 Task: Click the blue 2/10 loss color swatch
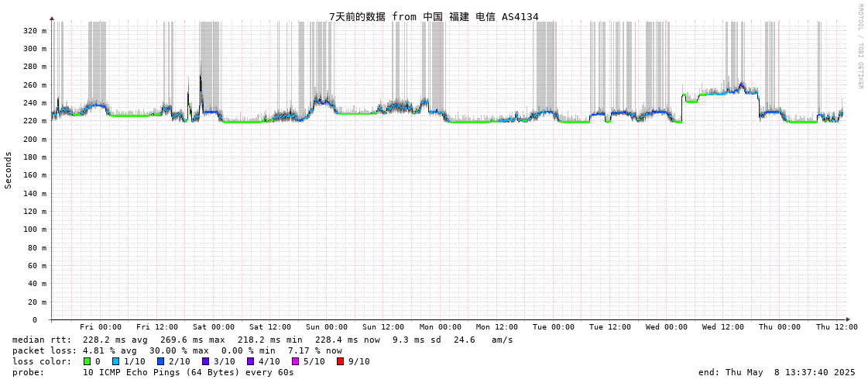(160, 361)
